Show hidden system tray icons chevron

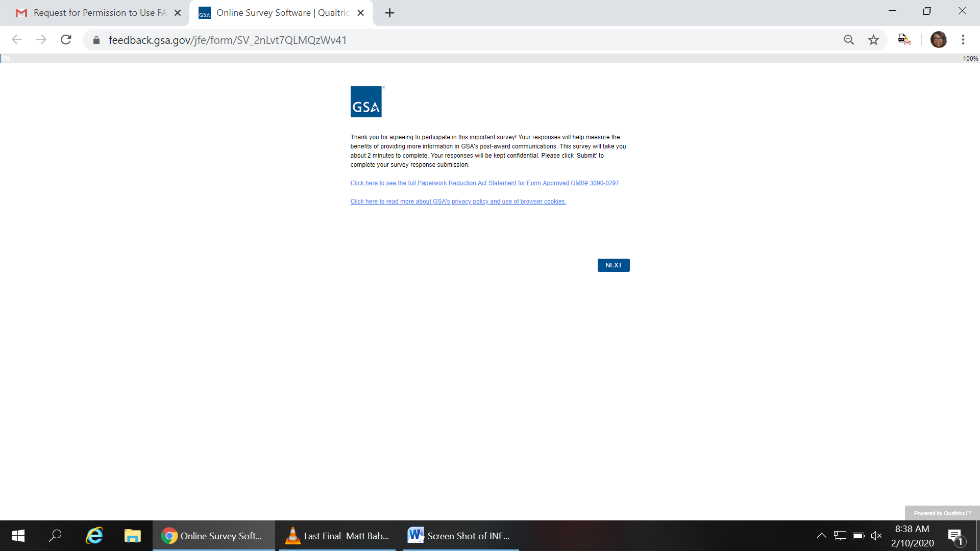pyautogui.click(x=821, y=536)
